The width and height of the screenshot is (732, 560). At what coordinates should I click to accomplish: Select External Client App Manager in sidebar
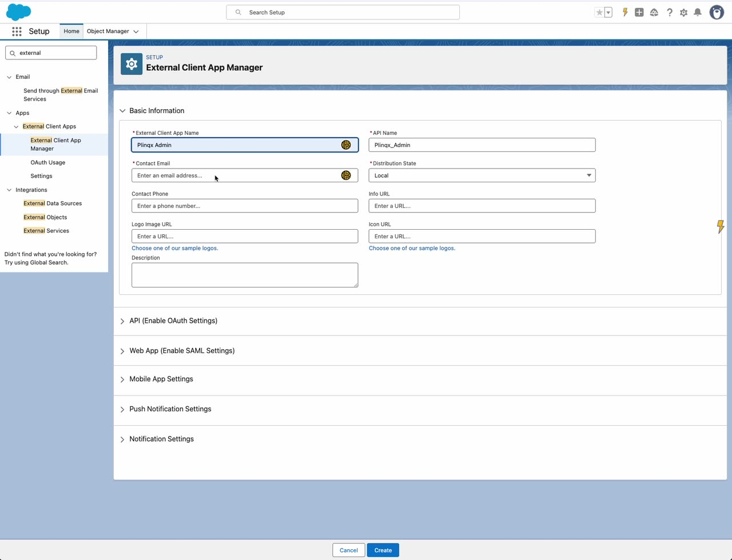[x=55, y=145]
